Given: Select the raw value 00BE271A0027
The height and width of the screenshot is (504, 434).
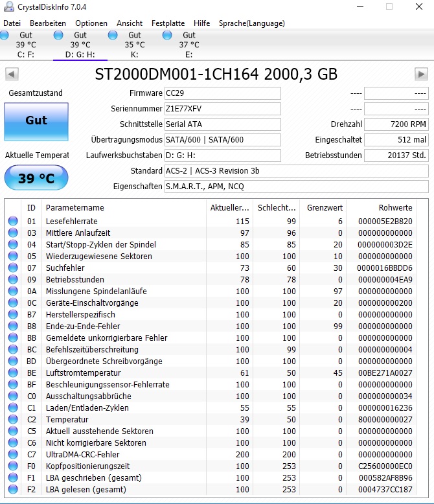Looking at the screenshot, I should [x=385, y=373].
